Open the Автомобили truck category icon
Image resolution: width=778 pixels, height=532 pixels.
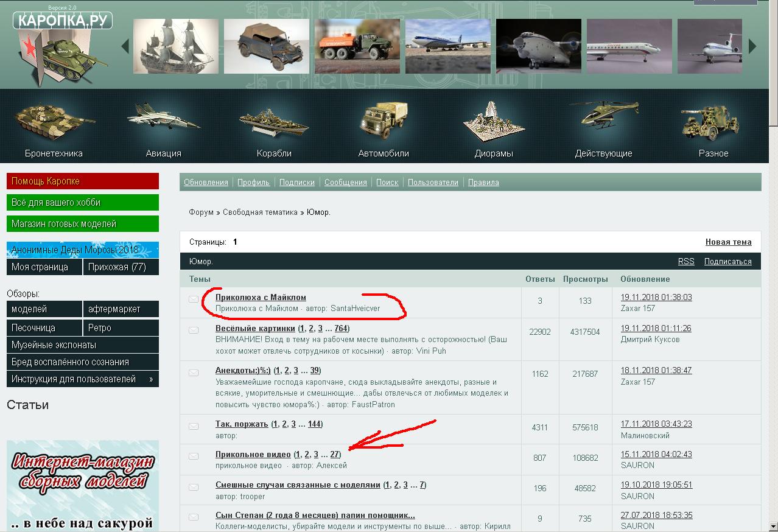[384, 121]
